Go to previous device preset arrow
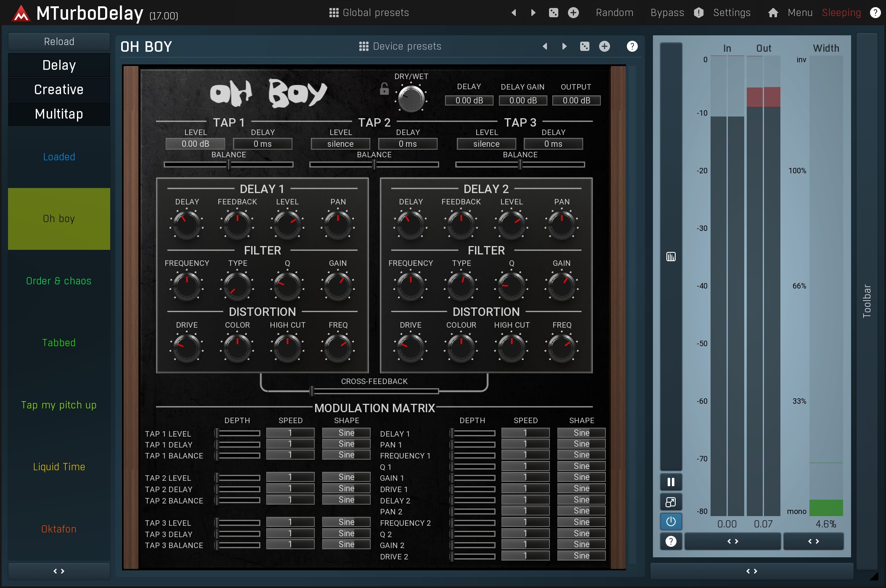The width and height of the screenshot is (886, 588). (x=545, y=46)
